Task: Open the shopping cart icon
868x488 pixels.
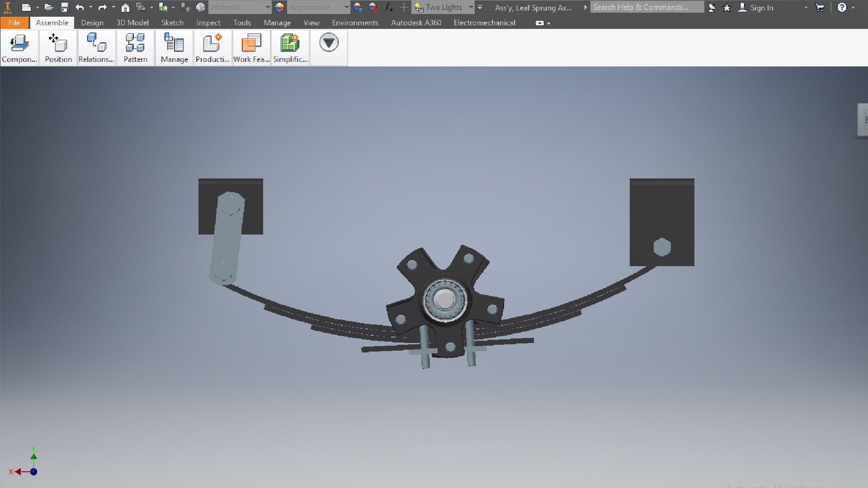Action: [x=820, y=7]
